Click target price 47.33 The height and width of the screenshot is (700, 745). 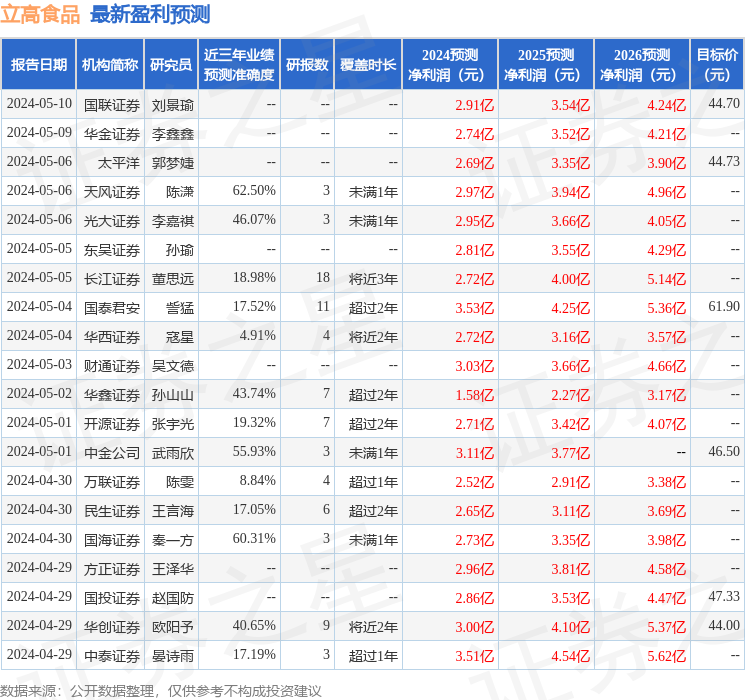[724, 596]
